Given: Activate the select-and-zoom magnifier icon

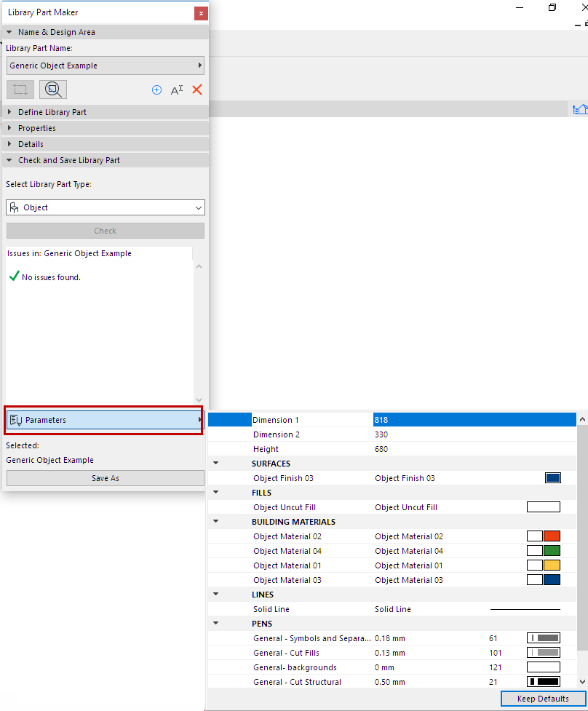Looking at the screenshot, I should [x=52, y=89].
